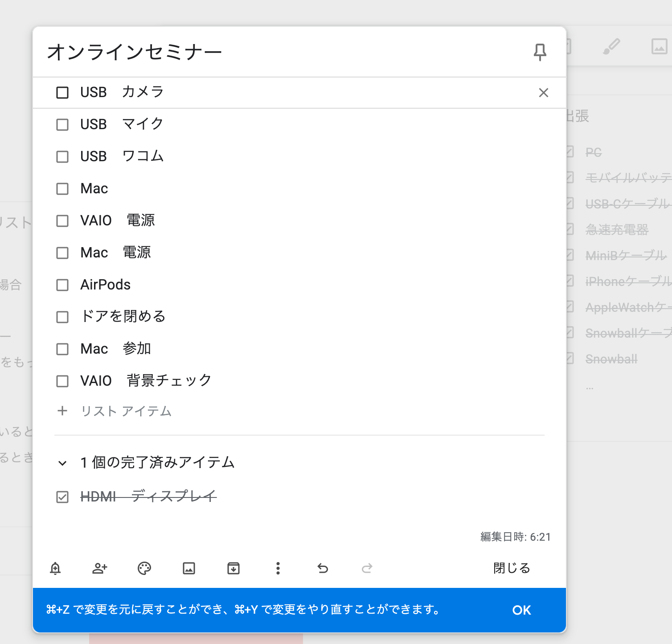
Task: Select the brush drawing icon in background toolbar
Action: (x=611, y=46)
